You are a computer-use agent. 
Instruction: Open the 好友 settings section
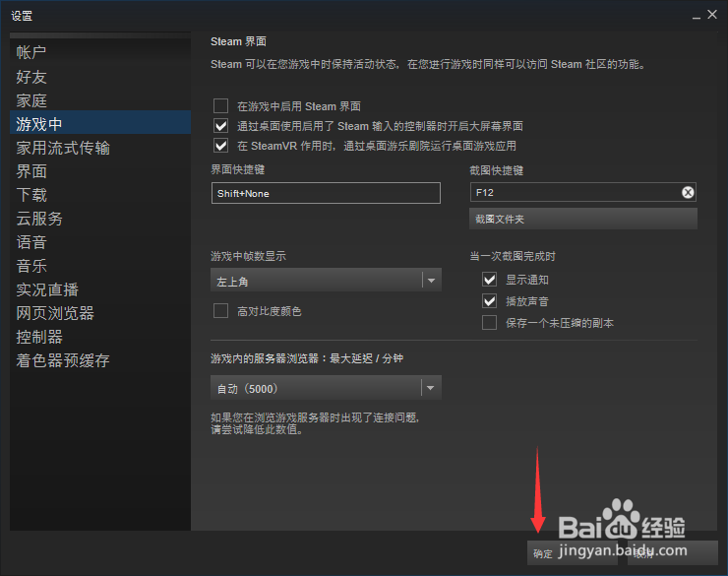click(x=100, y=77)
